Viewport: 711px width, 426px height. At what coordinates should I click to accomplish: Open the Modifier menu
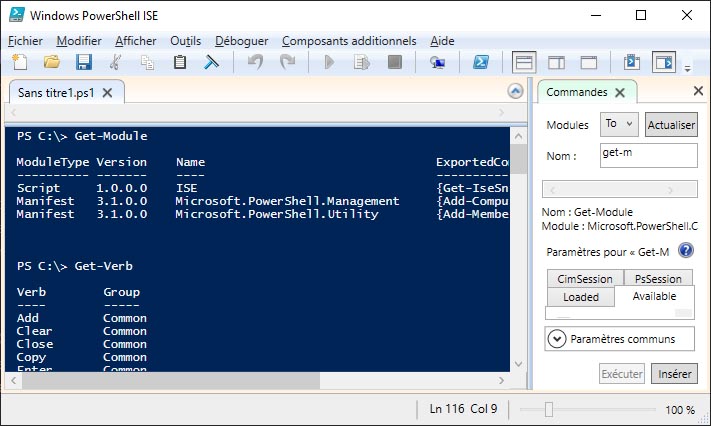[x=79, y=41]
